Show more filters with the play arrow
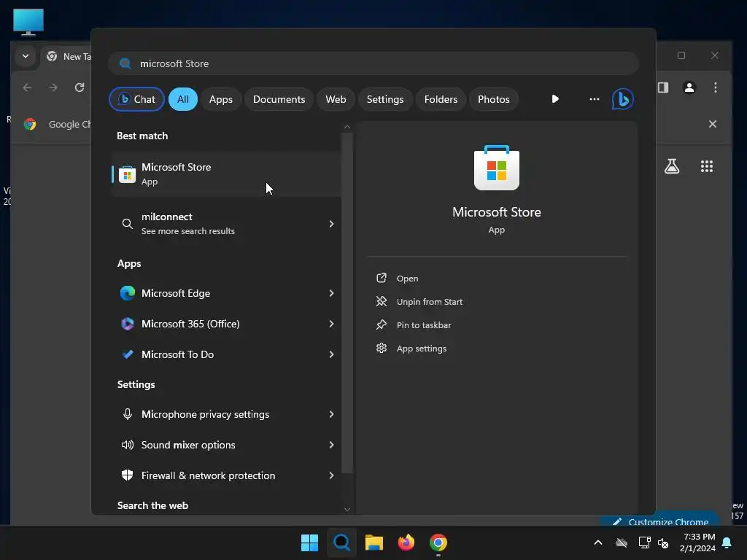The width and height of the screenshot is (747, 560). coord(555,99)
